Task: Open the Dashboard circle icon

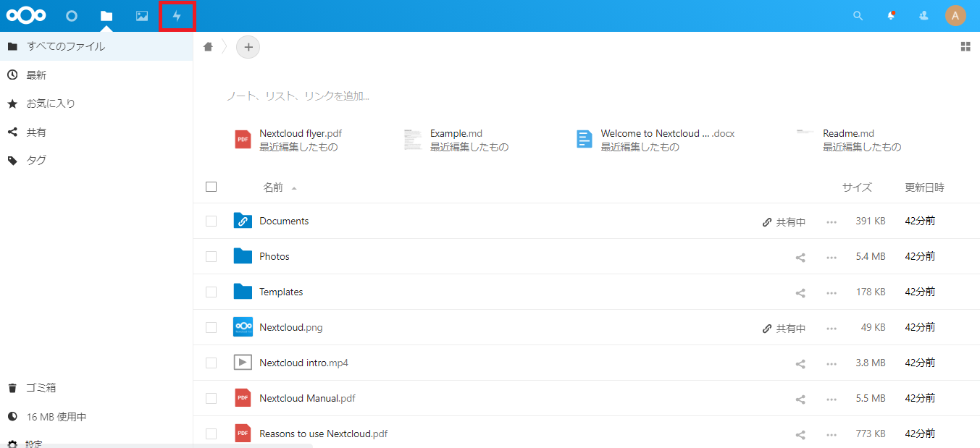Action: [71, 16]
